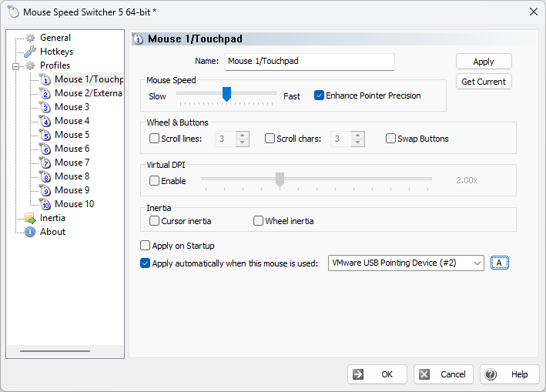Open the General settings page
The width and height of the screenshot is (546, 392).
55,38
